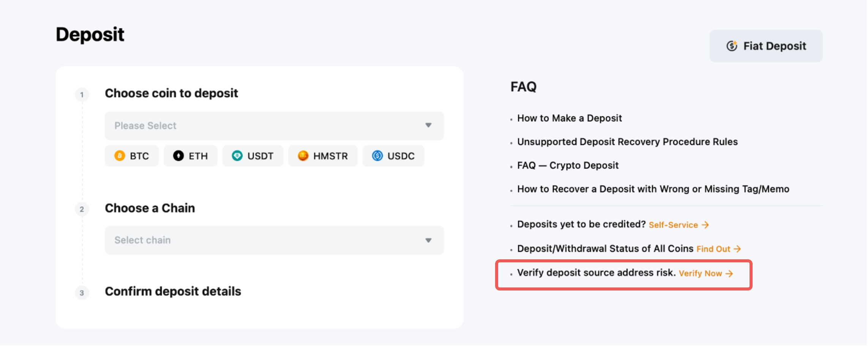Screen dimensions: 868x346
Task: Click the chain dropdown's caret arrow
Action: tap(428, 240)
